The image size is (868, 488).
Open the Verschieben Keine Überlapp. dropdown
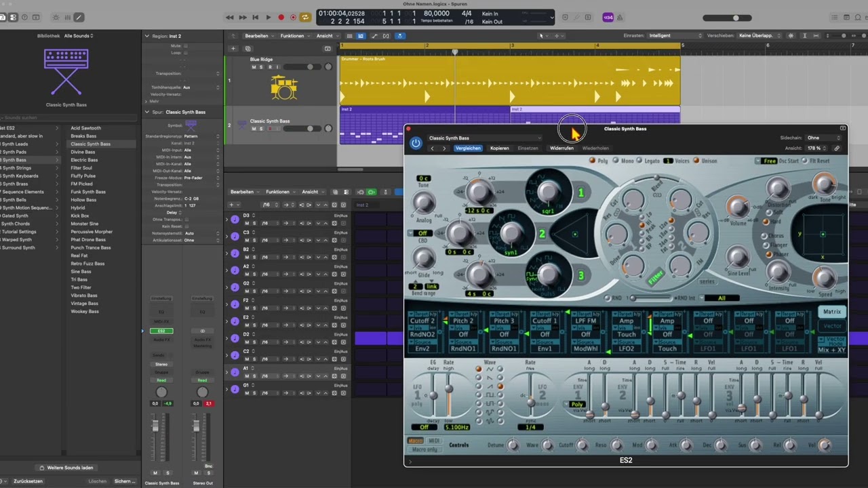(760, 35)
